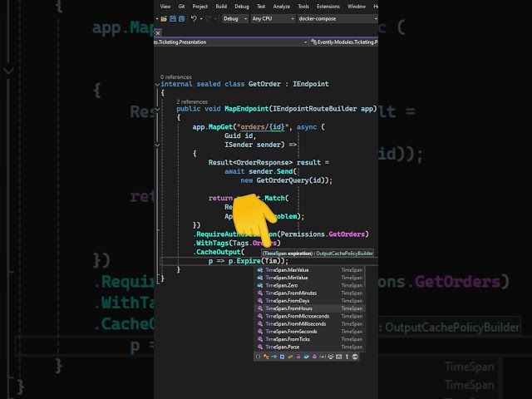Screen dimensions: 532x399
Task: Toggle the Enums filter in IntelliSense bar
Action: pos(290,357)
